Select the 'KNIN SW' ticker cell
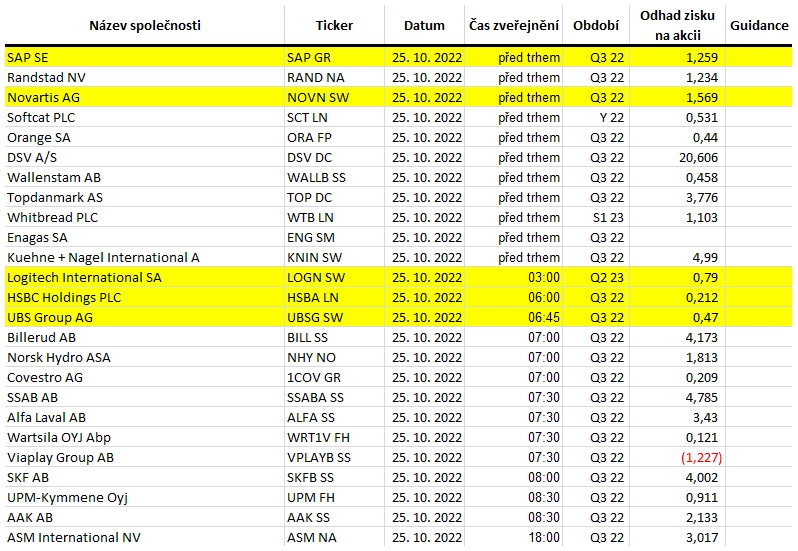798x551 pixels. pyautogui.click(x=334, y=257)
